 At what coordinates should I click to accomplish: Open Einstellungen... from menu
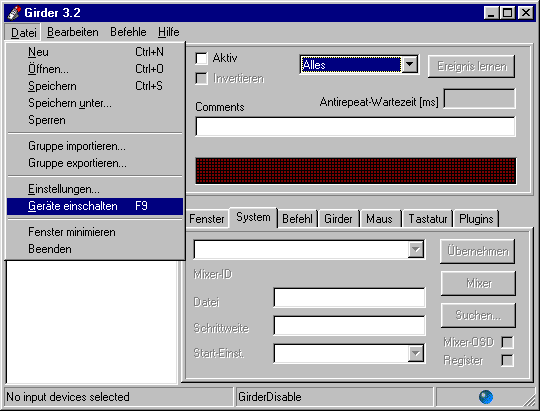pos(95,189)
